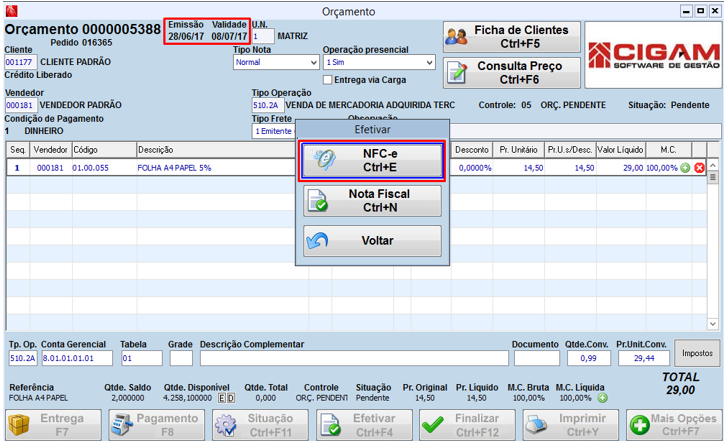This screenshot has height=441, width=725.
Task: Click the red application icon in title bar
Action: coord(11,11)
